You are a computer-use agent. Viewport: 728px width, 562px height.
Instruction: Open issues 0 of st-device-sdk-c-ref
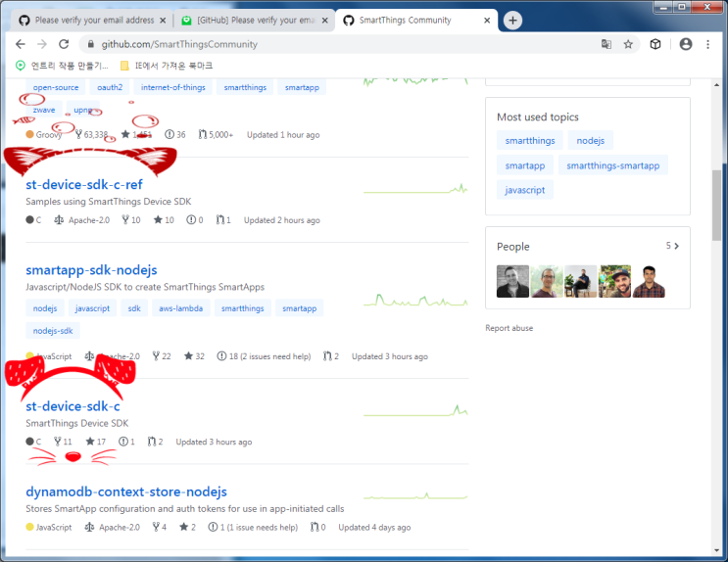click(x=195, y=220)
